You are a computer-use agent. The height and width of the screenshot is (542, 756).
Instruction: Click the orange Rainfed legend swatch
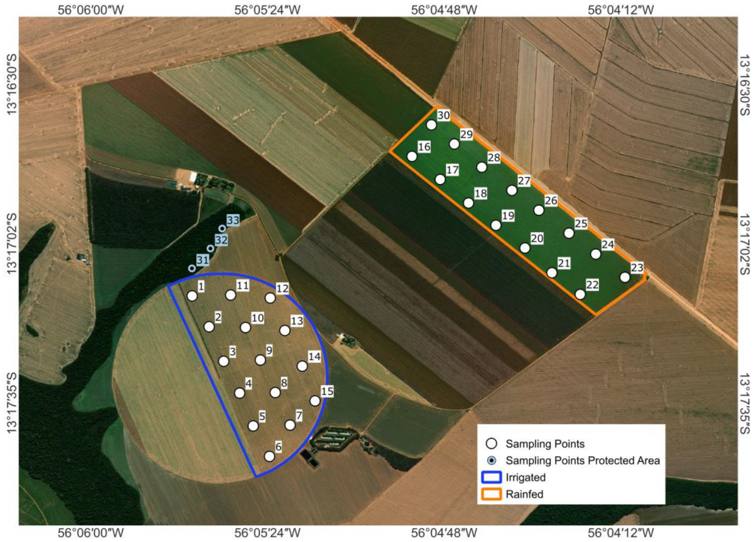click(x=491, y=494)
